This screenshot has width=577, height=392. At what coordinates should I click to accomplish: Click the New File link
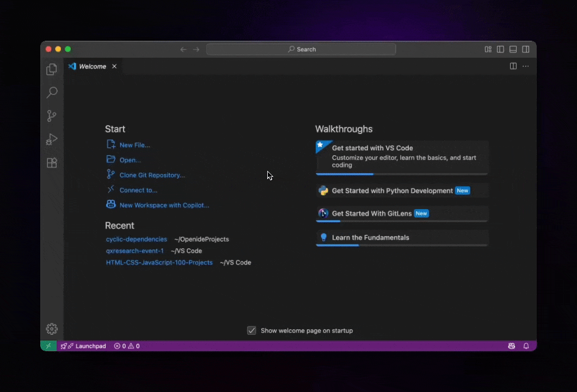pyautogui.click(x=134, y=145)
